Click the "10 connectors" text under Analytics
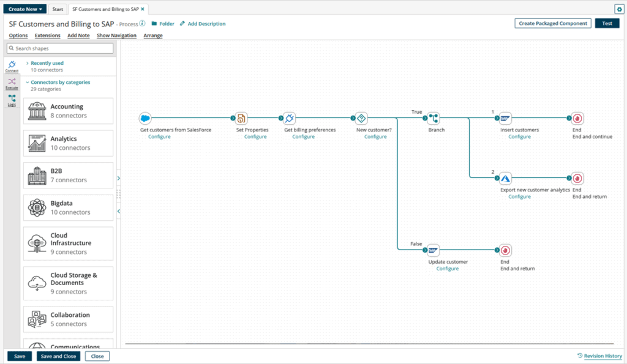627x364 pixels. click(70, 148)
